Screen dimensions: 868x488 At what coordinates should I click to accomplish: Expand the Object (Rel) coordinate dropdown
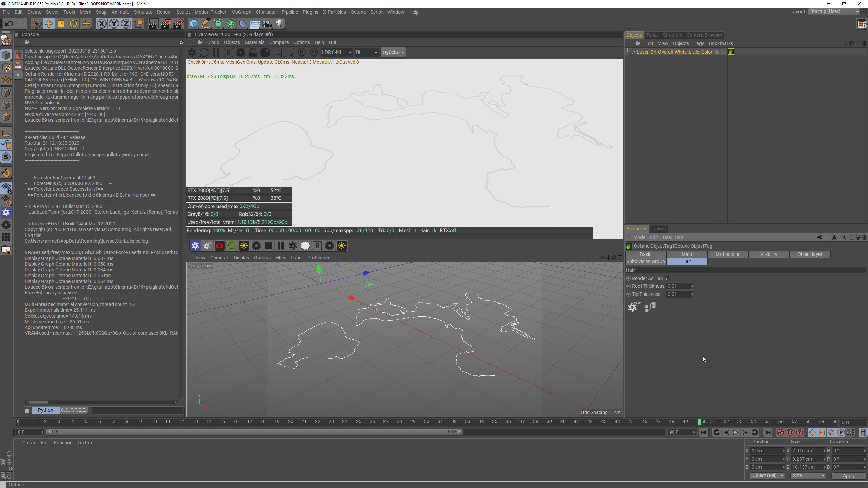pos(768,476)
